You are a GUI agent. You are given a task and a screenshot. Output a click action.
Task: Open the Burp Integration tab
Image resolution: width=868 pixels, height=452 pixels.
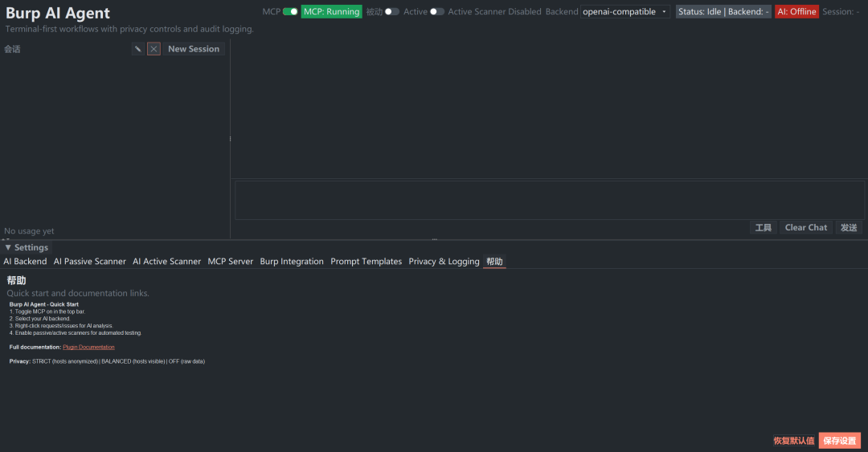292,261
